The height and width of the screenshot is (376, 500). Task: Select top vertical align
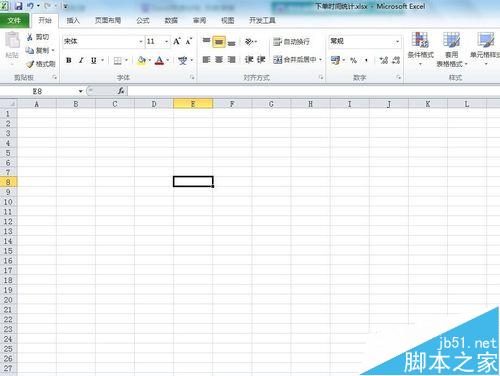(206, 41)
